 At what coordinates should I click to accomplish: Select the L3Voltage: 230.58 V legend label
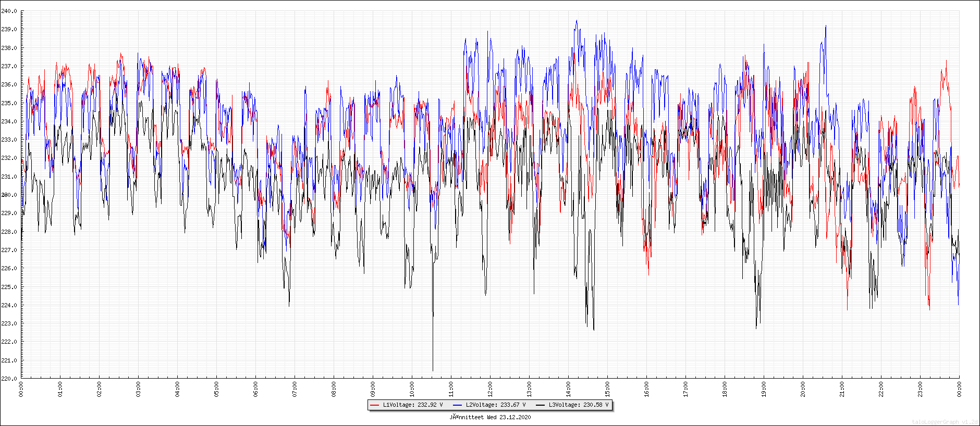[x=578, y=405]
